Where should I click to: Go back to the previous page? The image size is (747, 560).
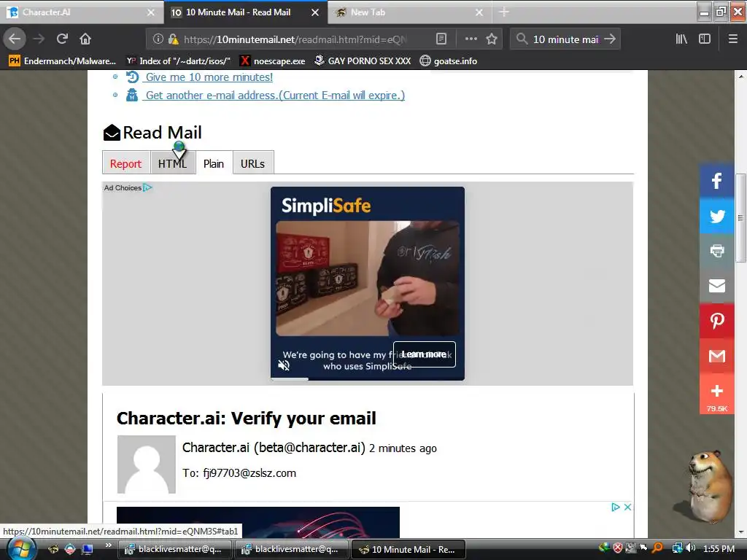(x=15, y=39)
